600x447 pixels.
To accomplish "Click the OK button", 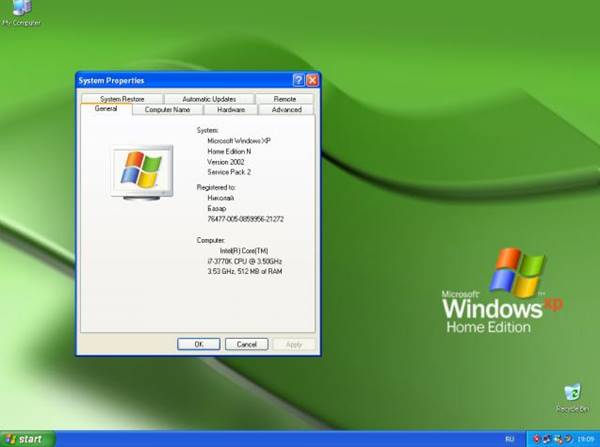I will [x=199, y=344].
